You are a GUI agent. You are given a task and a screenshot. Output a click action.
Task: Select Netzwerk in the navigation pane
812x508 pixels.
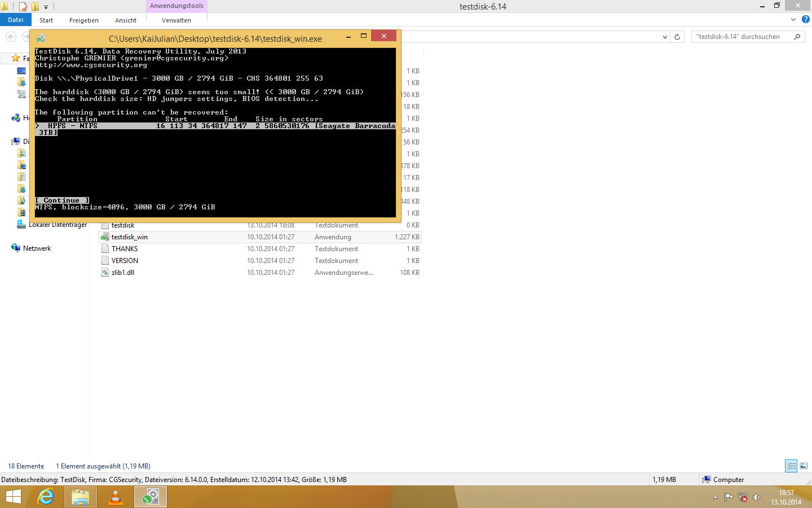click(x=37, y=248)
